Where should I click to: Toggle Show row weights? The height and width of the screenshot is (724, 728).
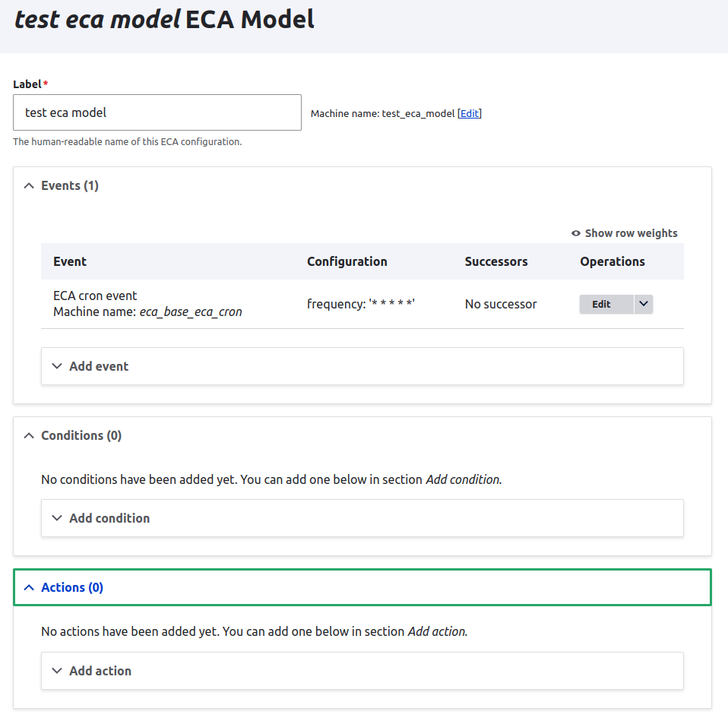click(631, 233)
